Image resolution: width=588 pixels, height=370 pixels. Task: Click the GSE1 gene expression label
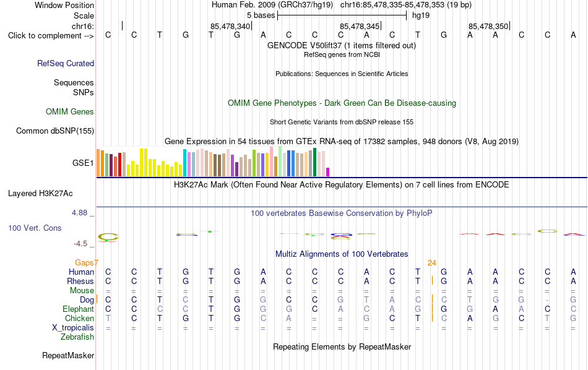tap(83, 163)
